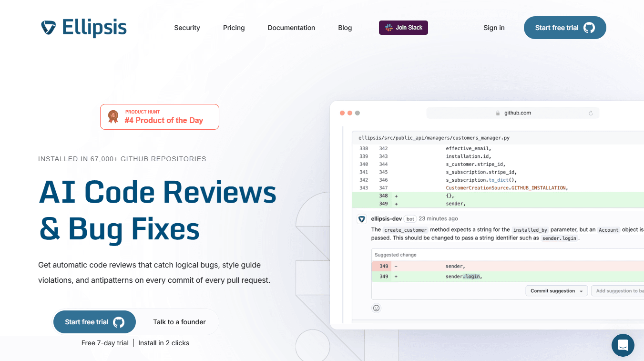Click the Ellipsis logo in header
The width and height of the screenshot is (644, 361).
point(84,28)
